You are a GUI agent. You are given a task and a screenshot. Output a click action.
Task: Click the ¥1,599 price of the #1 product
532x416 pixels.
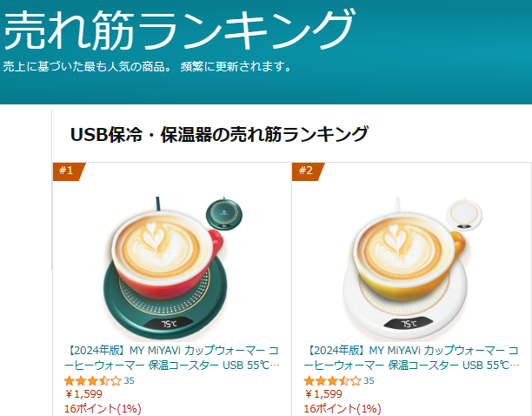click(x=83, y=394)
